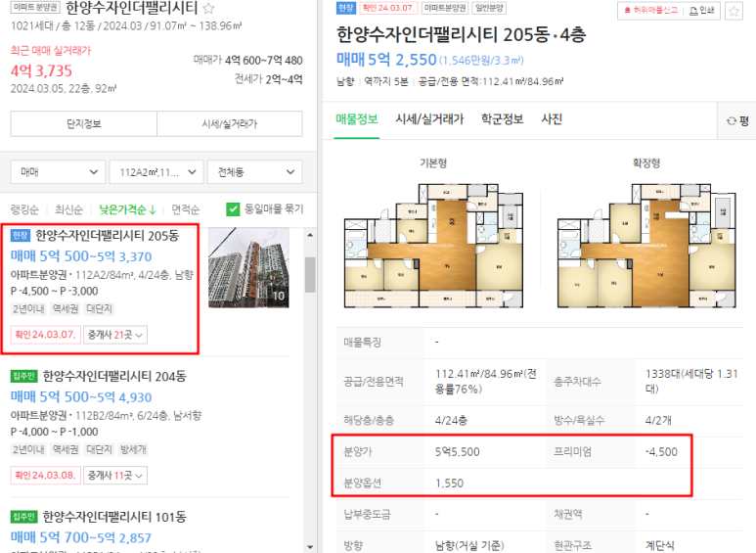Switch to the 학군정보 tab

(503, 119)
